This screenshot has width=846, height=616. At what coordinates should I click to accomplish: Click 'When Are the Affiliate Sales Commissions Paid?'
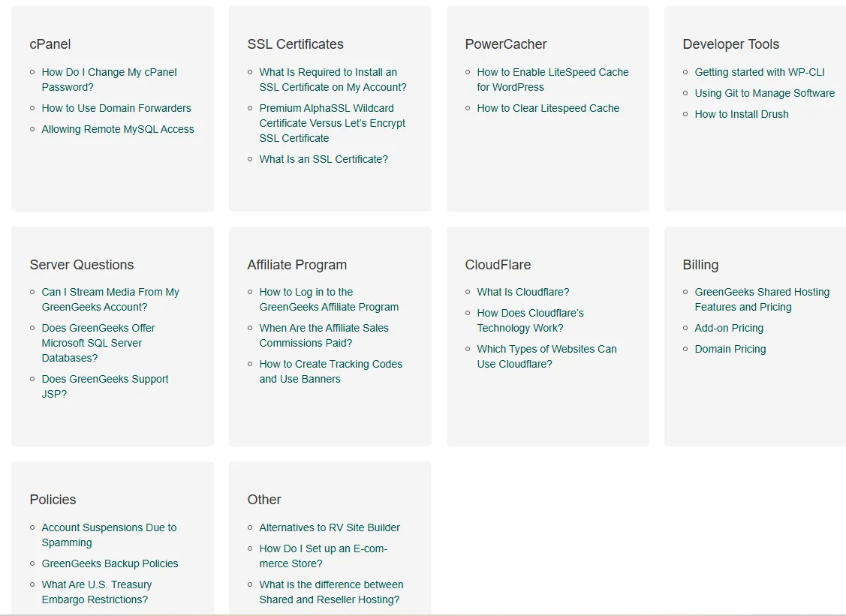tap(324, 335)
